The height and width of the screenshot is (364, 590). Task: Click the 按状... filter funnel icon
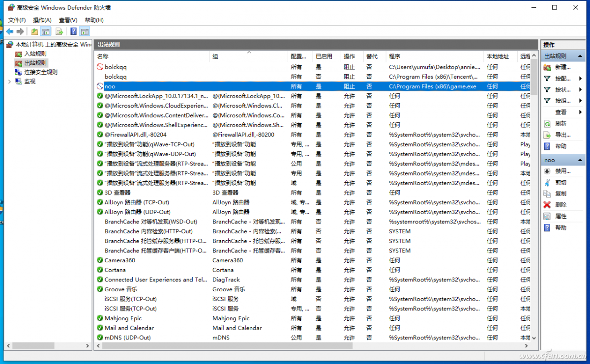click(547, 89)
